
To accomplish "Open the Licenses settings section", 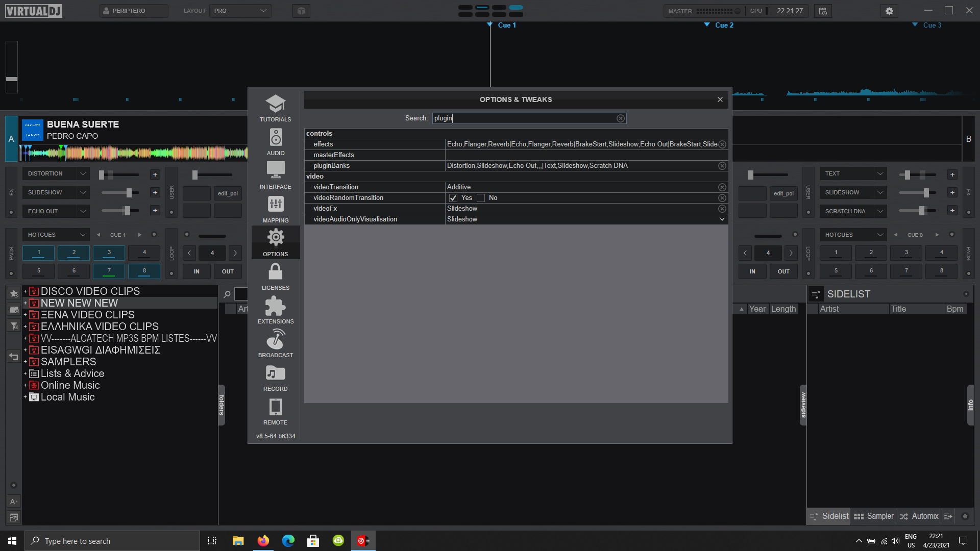I will [275, 277].
